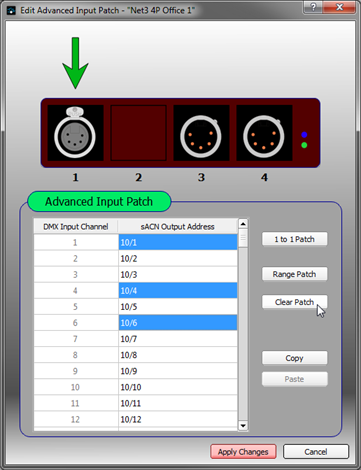
Task: Cancel the advanced input patch dialog
Action: pos(316,452)
